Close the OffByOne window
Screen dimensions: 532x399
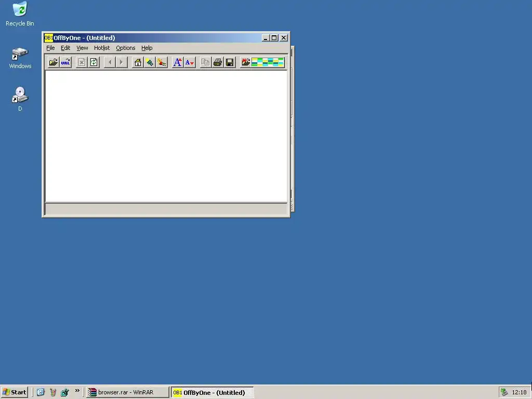pyautogui.click(x=284, y=38)
